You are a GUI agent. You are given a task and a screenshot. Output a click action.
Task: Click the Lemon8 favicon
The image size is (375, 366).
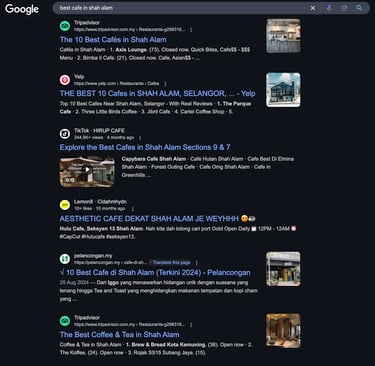(65, 205)
